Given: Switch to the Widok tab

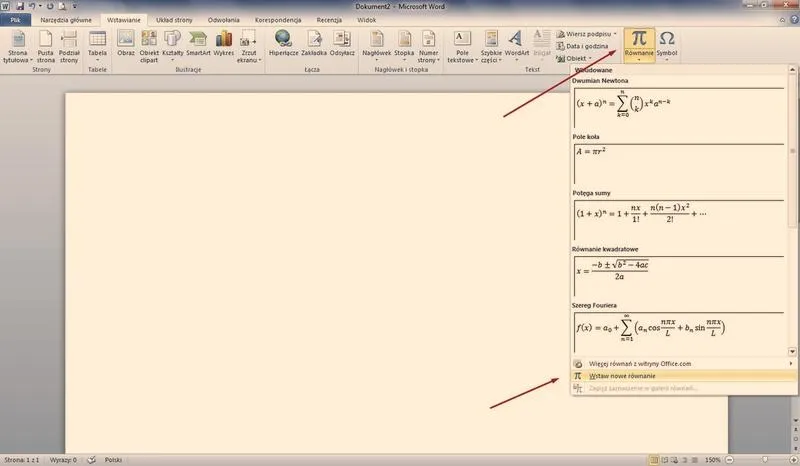Looking at the screenshot, I should (366, 20).
